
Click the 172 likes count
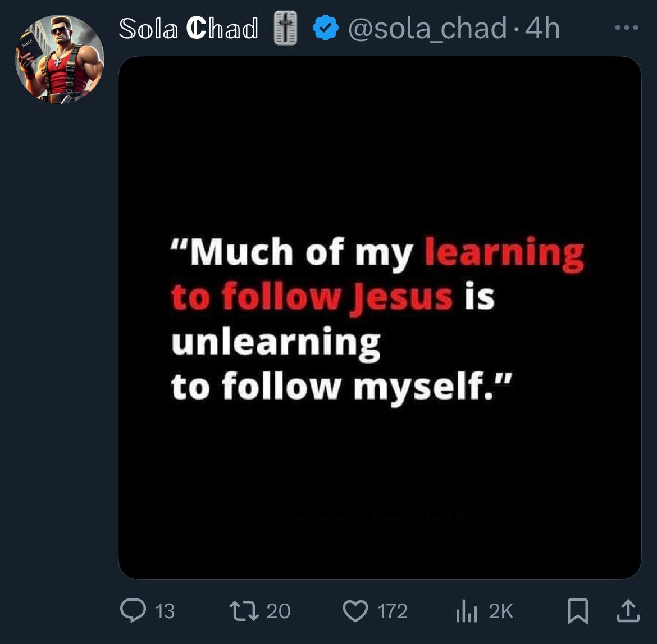coord(393,611)
